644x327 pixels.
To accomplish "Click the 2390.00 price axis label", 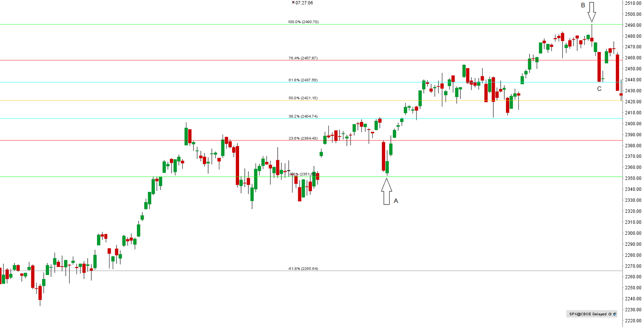I will pos(633,135).
